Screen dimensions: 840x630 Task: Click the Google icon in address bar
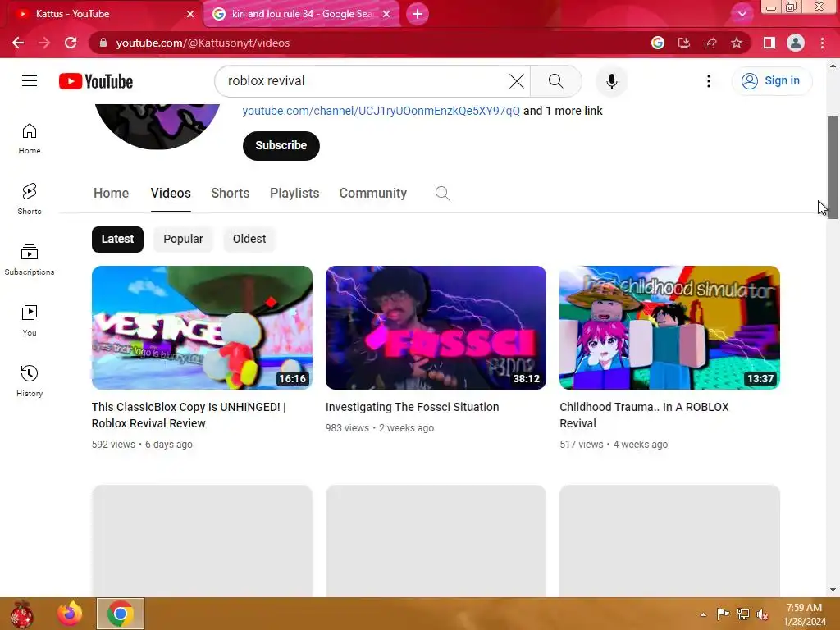(x=658, y=43)
